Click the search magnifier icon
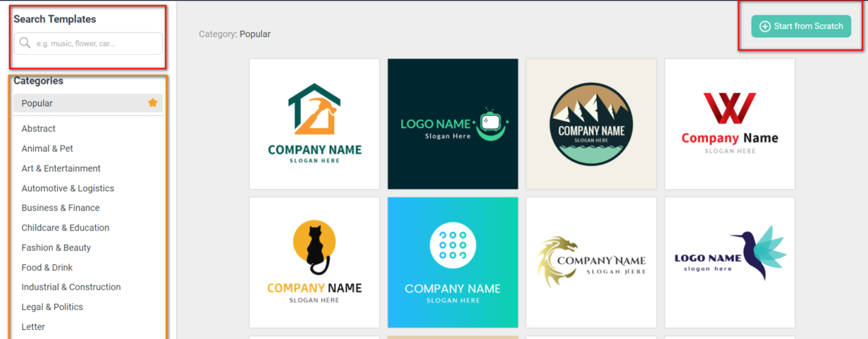This screenshot has height=339, width=868. click(x=25, y=43)
